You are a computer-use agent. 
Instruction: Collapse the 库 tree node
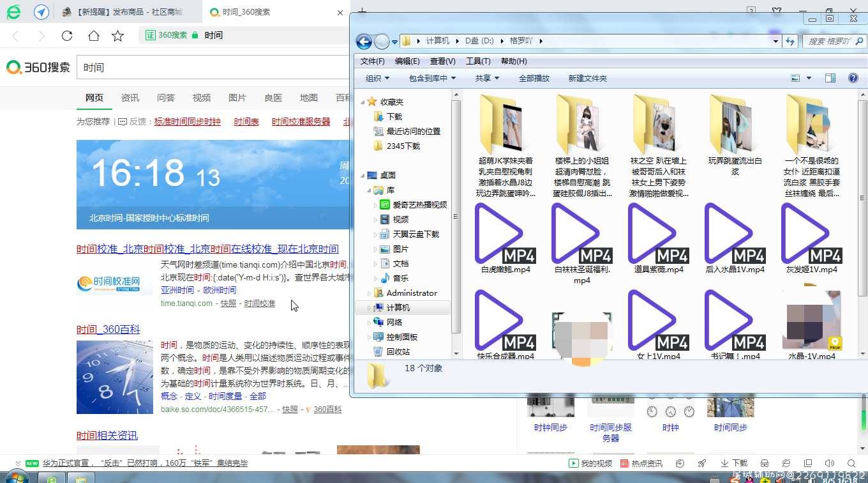click(x=369, y=190)
